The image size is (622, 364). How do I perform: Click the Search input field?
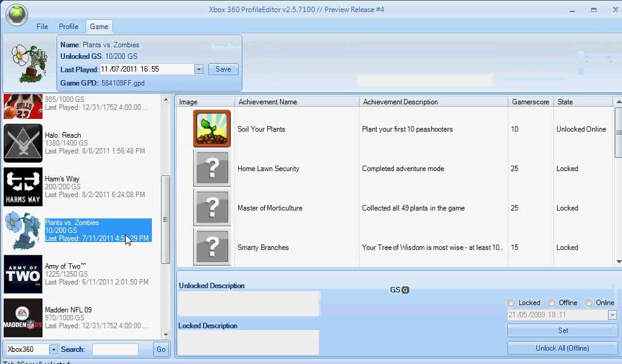tap(115, 349)
